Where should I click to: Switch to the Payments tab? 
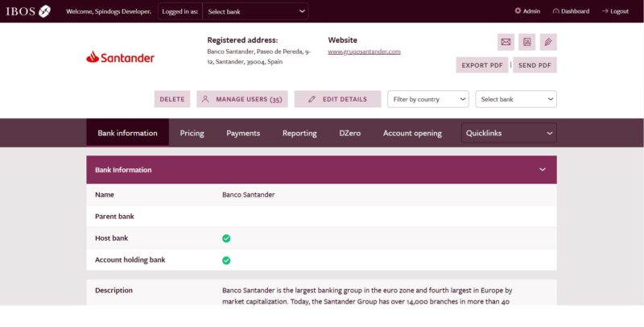click(243, 133)
